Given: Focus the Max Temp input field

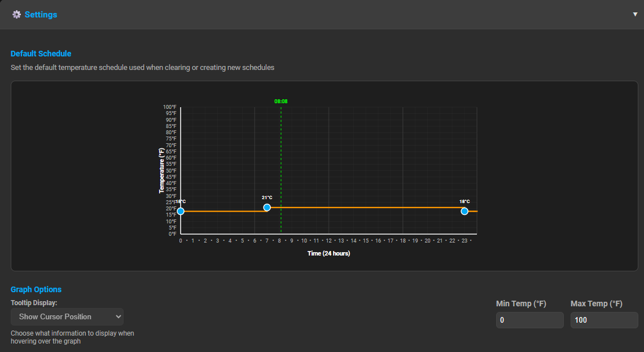Looking at the screenshot, I should [x=604, y=320].
